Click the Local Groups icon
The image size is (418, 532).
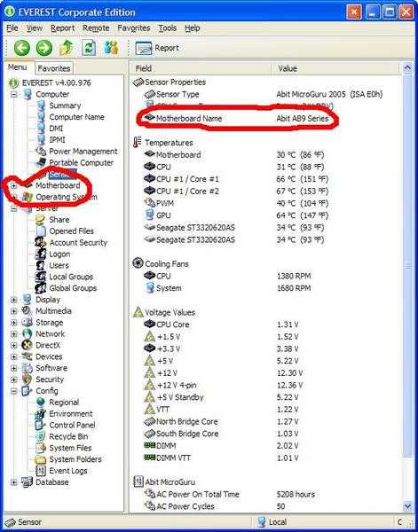click(41, 277)
